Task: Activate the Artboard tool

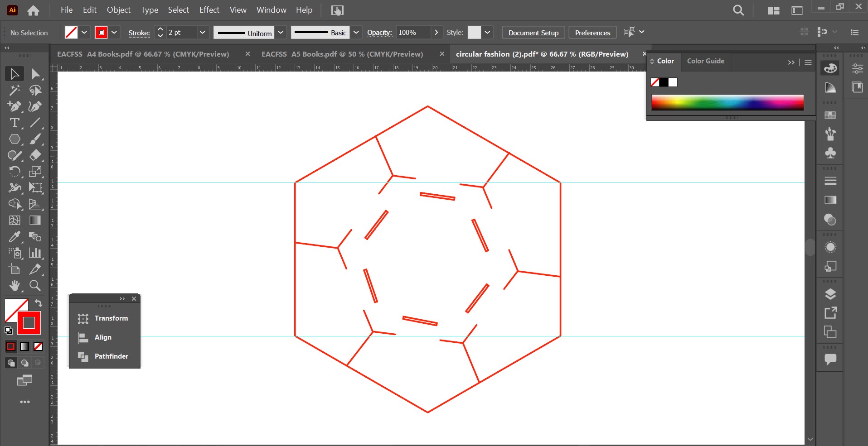Action: pyautogui.click(x=15, y=269)
